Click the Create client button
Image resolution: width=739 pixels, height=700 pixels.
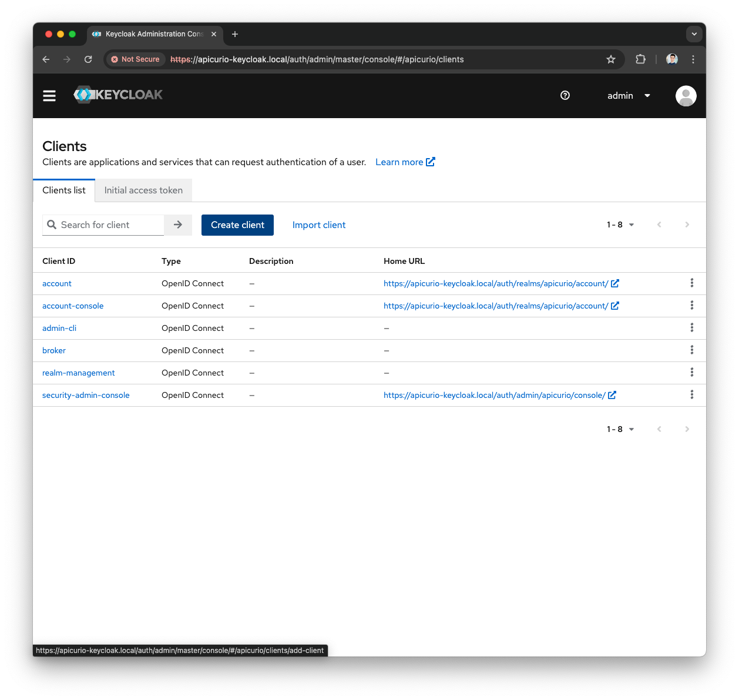[237, 225]
